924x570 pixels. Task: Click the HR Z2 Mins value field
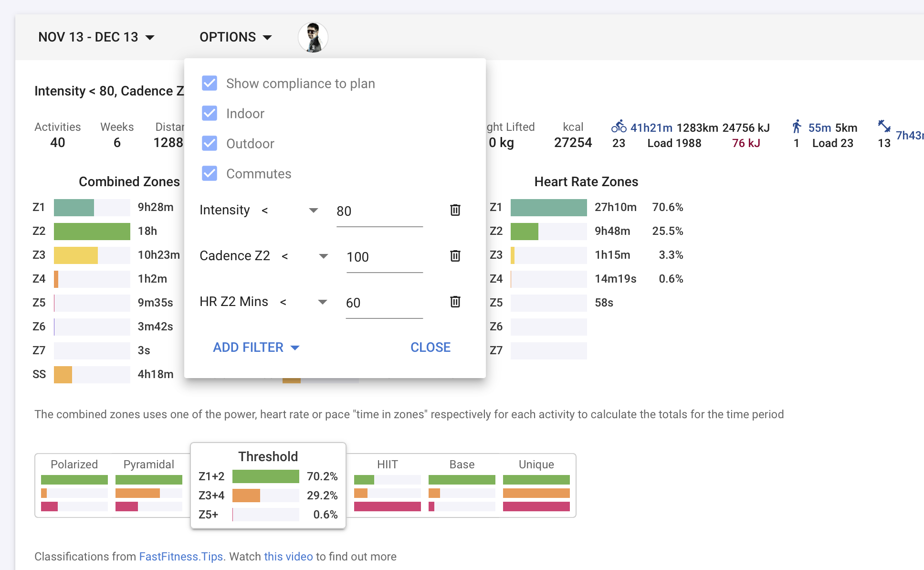coord(384,303)
